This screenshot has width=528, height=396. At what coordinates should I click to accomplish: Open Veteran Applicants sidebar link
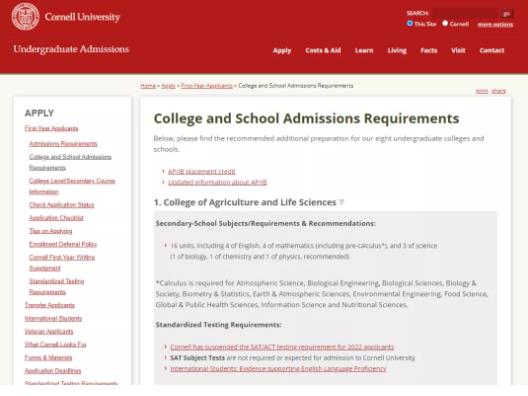coord(49,331)
